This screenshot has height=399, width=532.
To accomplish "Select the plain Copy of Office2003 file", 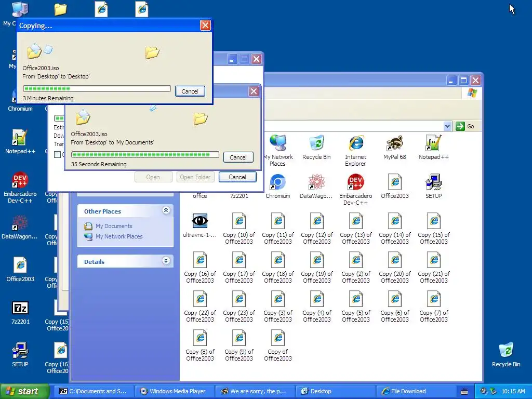I will pyautogui.click(x=278, y=345).
